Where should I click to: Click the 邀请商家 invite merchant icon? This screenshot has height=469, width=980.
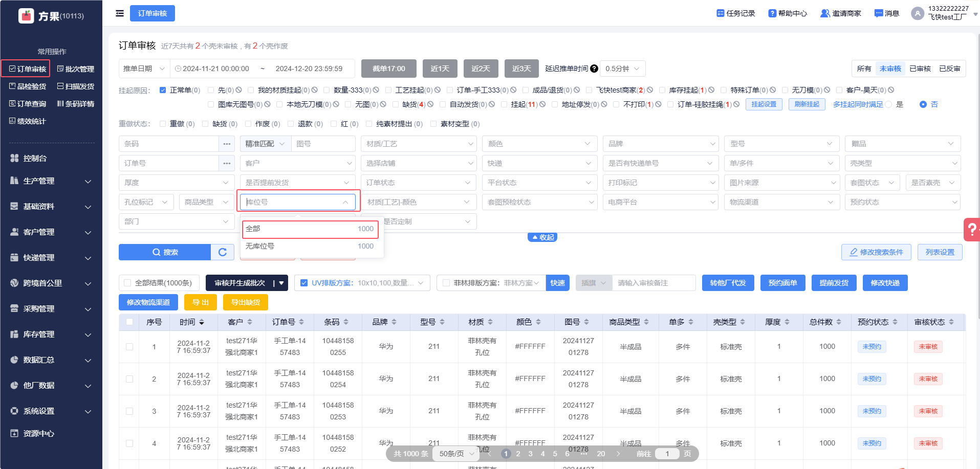tap(825, 13)
